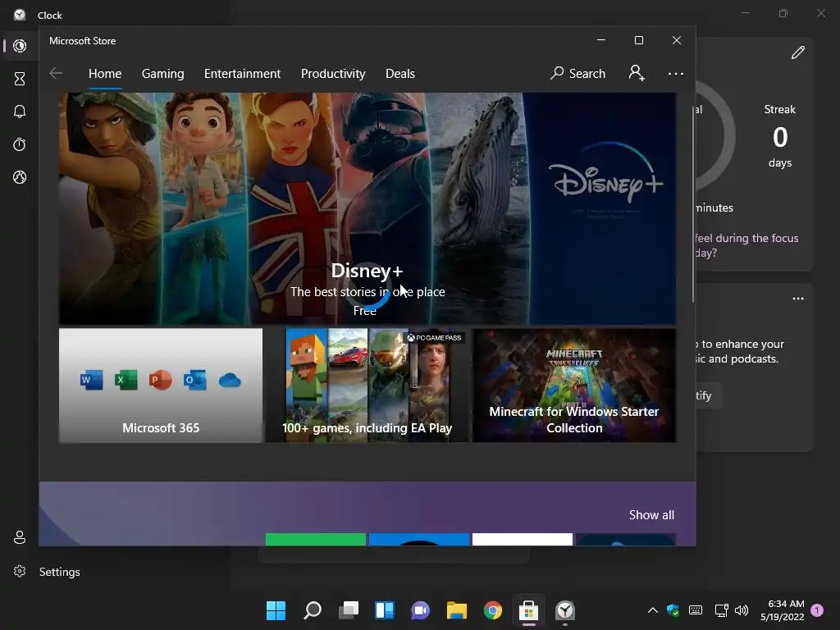Image resolution: width=840 pixels, height=630 pixels.
Task: Open the notification badge showing 1
Action: point(817,610)
